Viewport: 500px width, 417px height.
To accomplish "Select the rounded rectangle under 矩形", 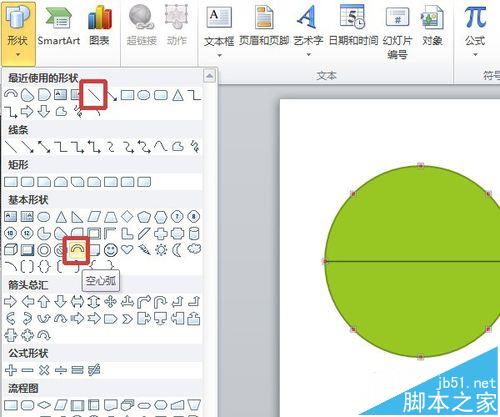I will click(27, 182).
